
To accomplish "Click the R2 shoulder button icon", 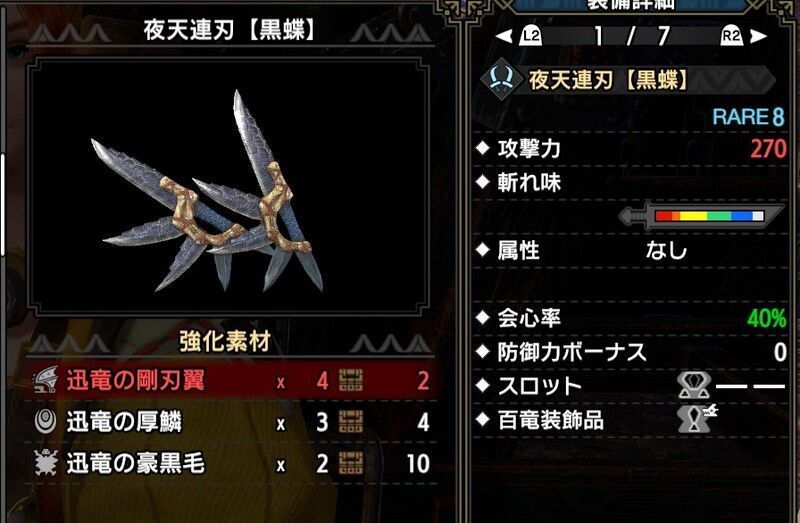I will [731, 36].
